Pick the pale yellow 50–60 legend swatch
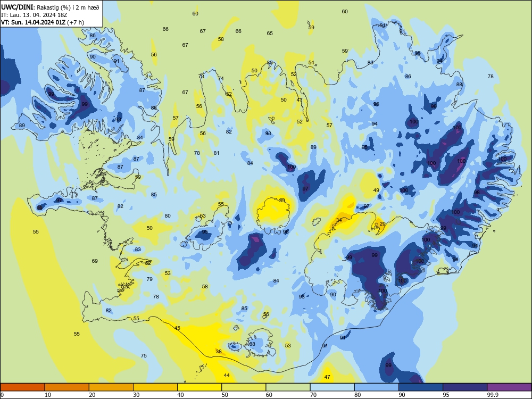The width and height of the screenshot is (532, 399). 244,387
